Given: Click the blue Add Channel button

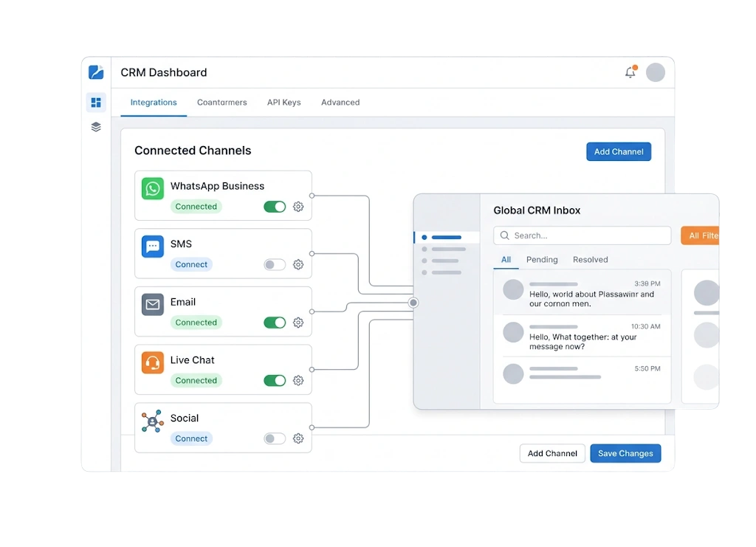Looking at the screenshot, I should [x=619, y=151].
